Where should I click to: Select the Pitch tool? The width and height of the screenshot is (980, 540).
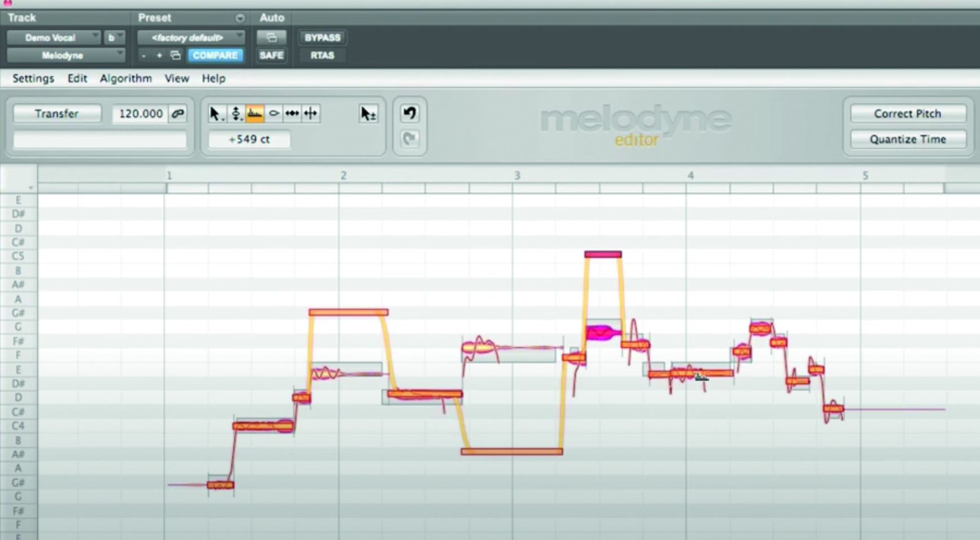(236, 114)
